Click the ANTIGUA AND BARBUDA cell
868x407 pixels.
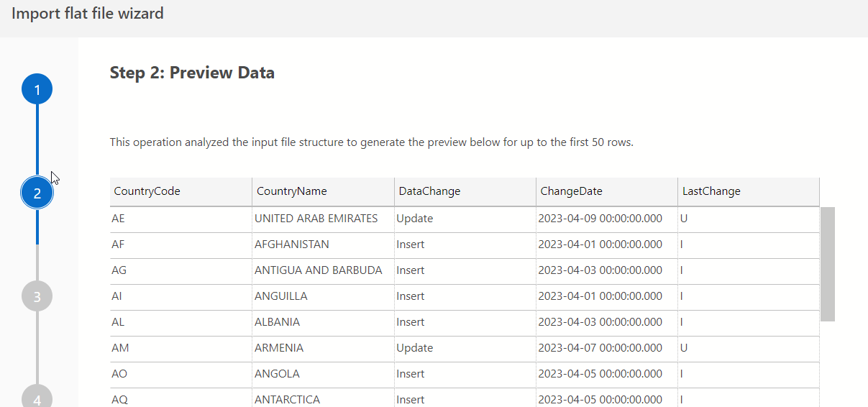click(x=318, y=270)
